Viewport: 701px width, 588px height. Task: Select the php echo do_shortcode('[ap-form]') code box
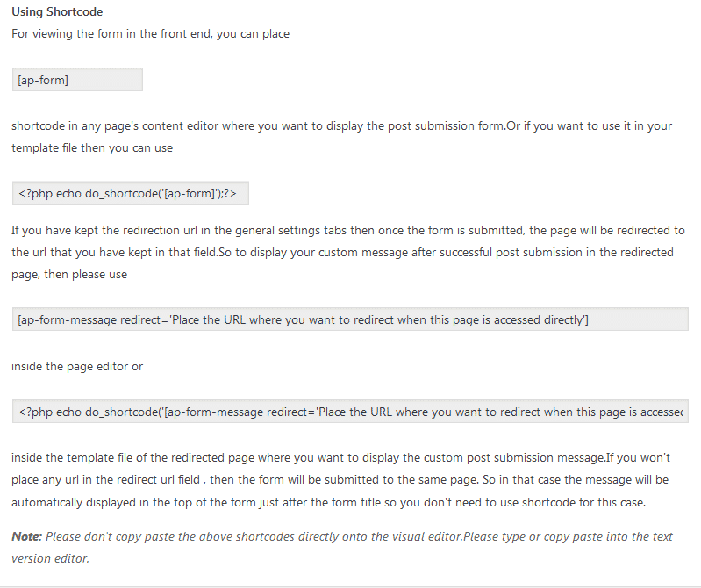pyautogui.click(x=131, y=194)
